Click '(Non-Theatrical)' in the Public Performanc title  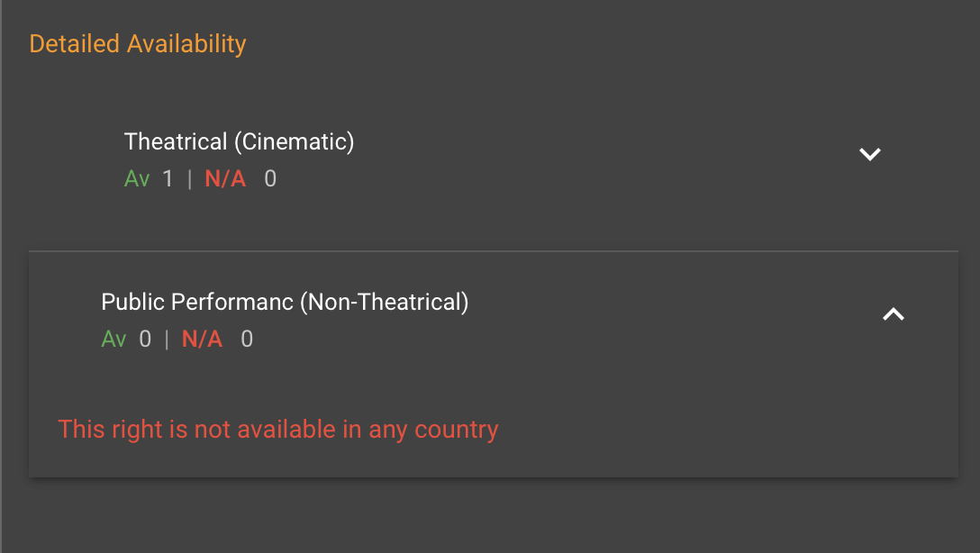pos(386,303)
